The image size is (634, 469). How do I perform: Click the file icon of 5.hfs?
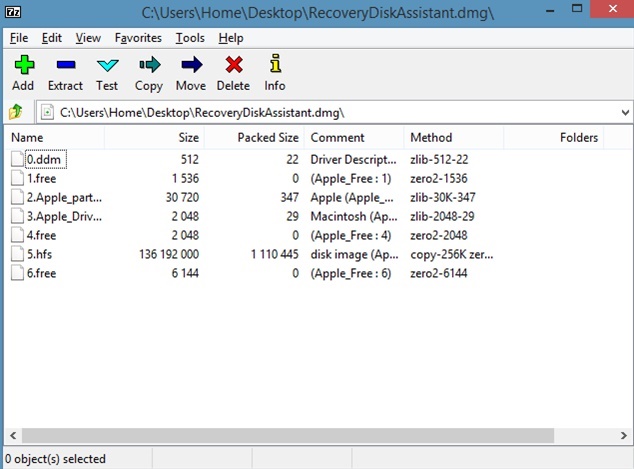pos(17,254)
